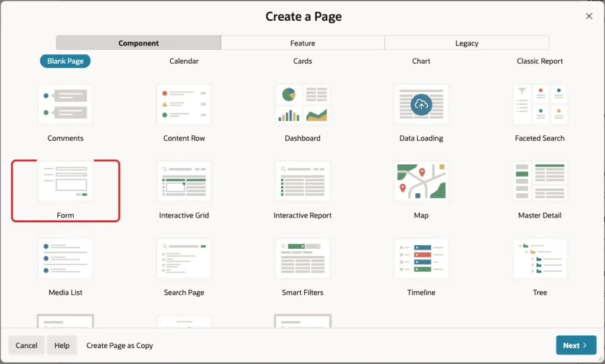Click the Interactive Grid label
605x364 pixels.
pyautogui.click(x=184, y=216)
